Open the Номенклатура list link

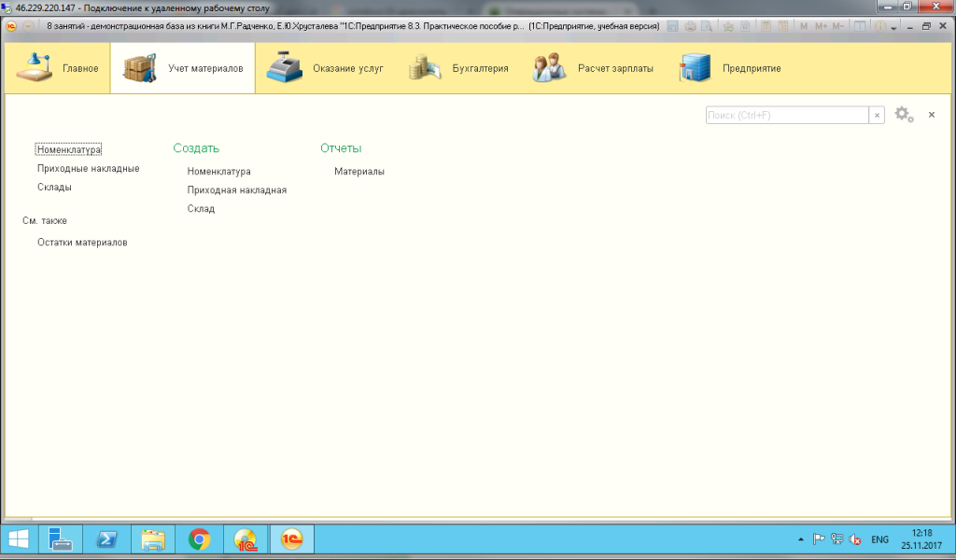69,149
